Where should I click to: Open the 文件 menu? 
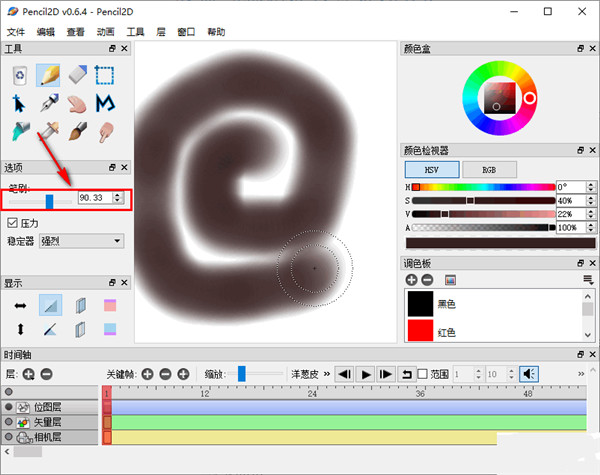pos(15,32)
